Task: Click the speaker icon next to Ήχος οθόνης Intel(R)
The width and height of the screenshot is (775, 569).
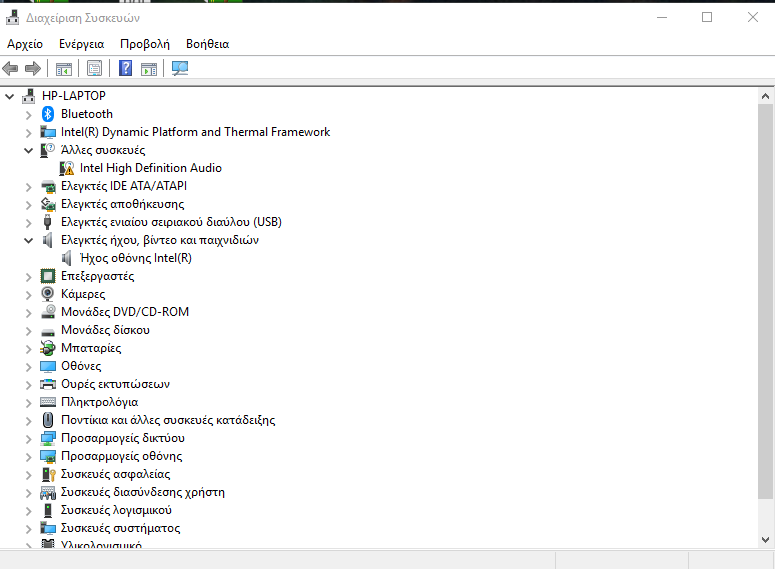Action: click(66, 258)
